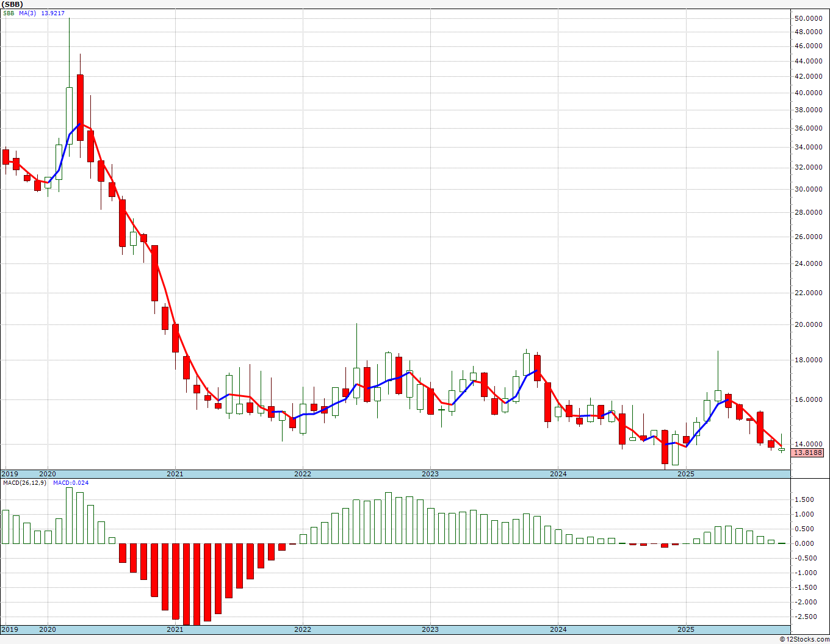830x644 pixels.
Task: Click 2022 on the MACD panel time axis
Action: 302,629
